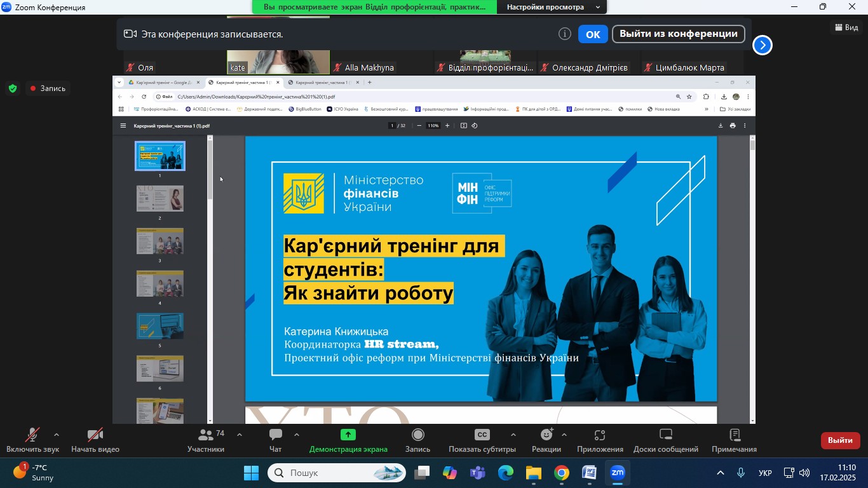
Task: Click PDF rotate icon in shared screen
Action: [475, 126]
